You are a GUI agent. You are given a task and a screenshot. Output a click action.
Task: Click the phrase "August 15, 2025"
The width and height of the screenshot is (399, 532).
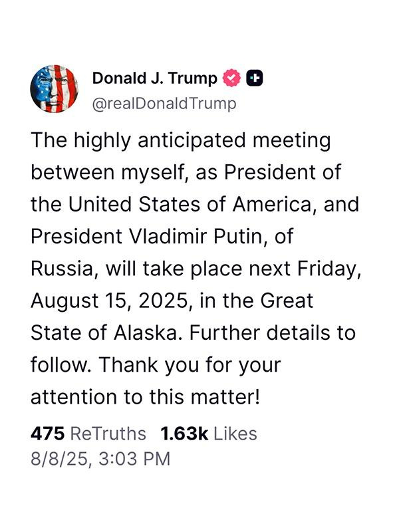pos(109,301)
